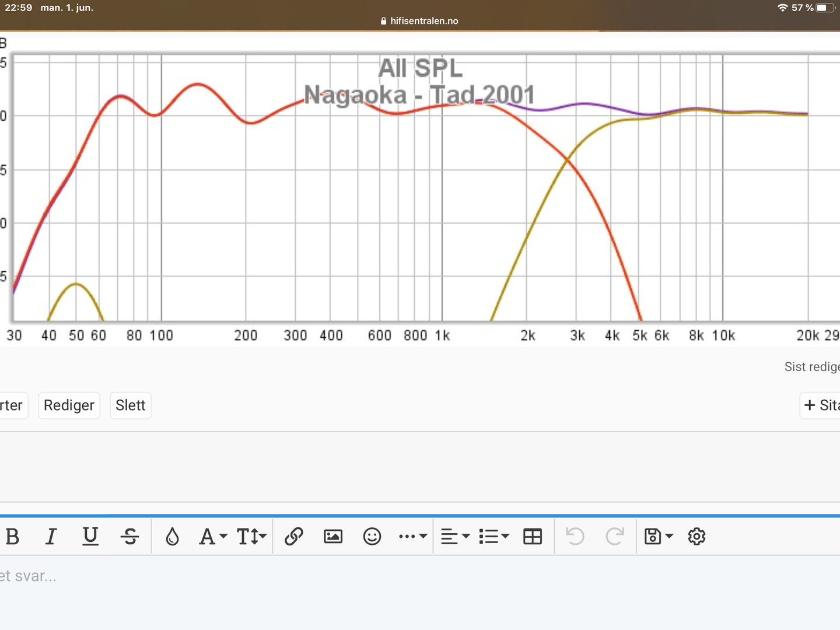Apply strikethrough formatting to text
Viewport: 840px width, 630px height.
130,536
